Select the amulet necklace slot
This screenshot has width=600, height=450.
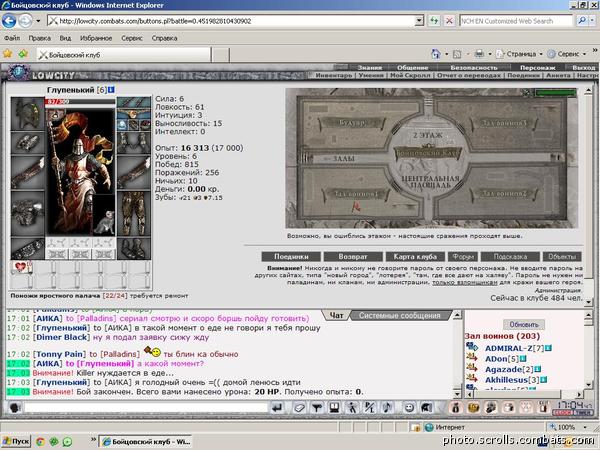134,114
